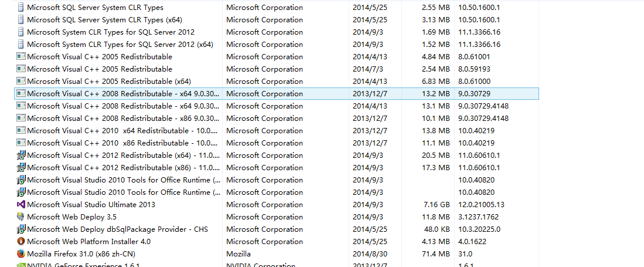Click icon of the highlighted Visual C++ 2008 13.2 MB row

click(21, 94)
